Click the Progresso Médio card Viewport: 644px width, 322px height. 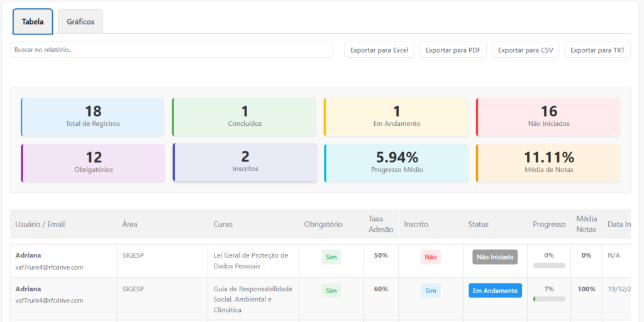396,163
